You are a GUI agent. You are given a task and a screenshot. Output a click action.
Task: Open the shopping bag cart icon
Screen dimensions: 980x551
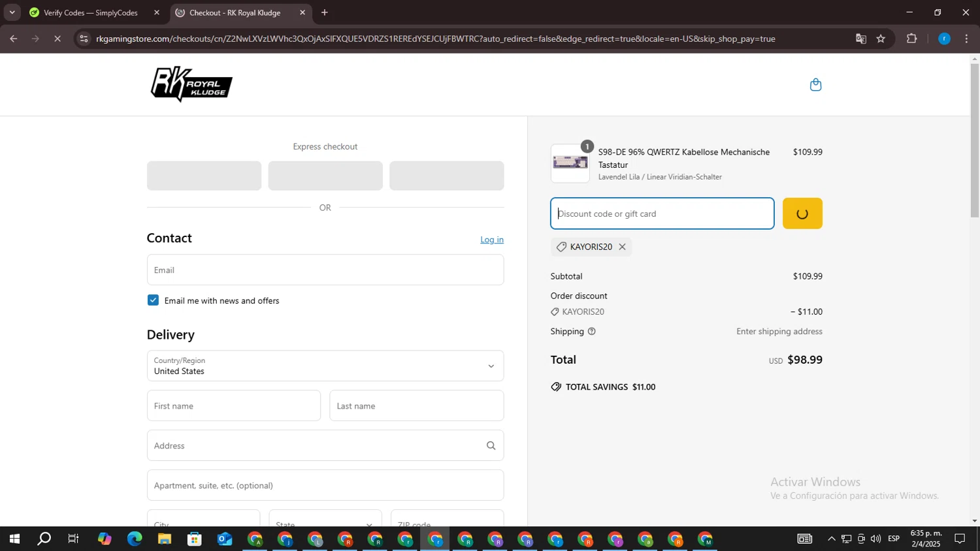click(x=815, y=84)
